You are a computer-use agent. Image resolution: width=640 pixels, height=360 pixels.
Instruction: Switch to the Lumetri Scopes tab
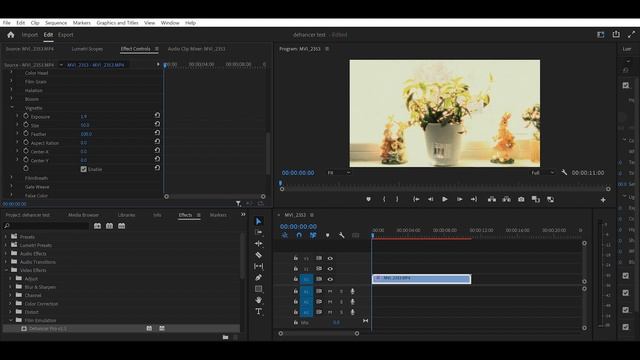87,49
